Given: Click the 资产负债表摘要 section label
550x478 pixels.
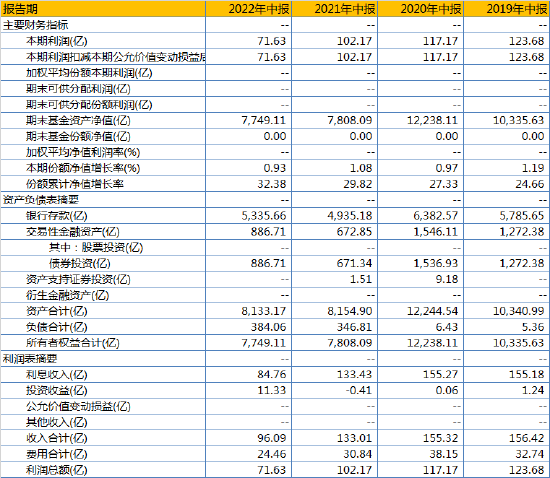Looking at the screenshot, I should point(41,200).
